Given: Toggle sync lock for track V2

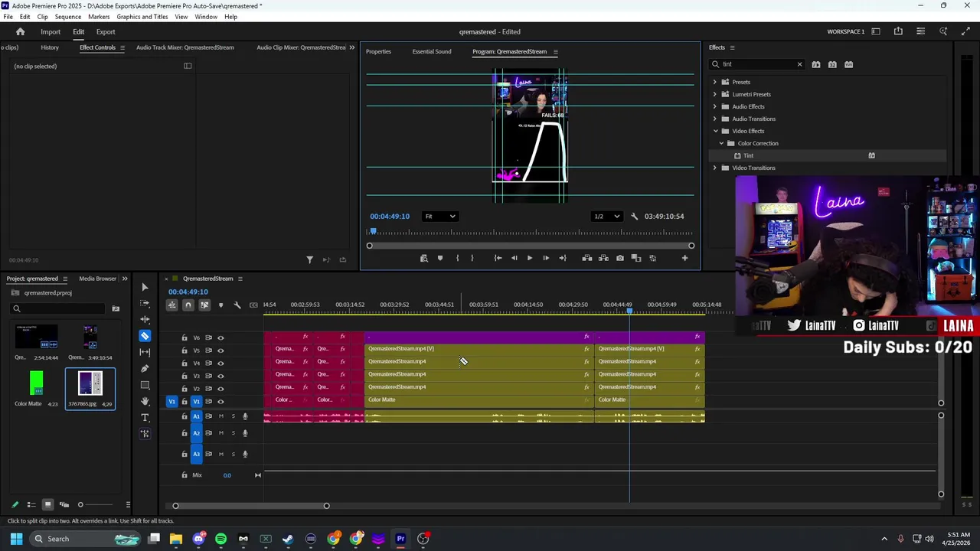Looking at the screenshot, I should pos(208,389).
